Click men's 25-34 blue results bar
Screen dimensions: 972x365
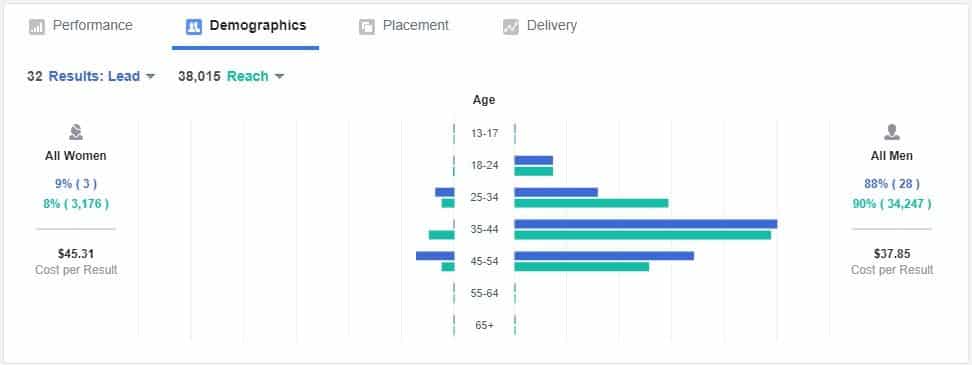click(556, 192)
